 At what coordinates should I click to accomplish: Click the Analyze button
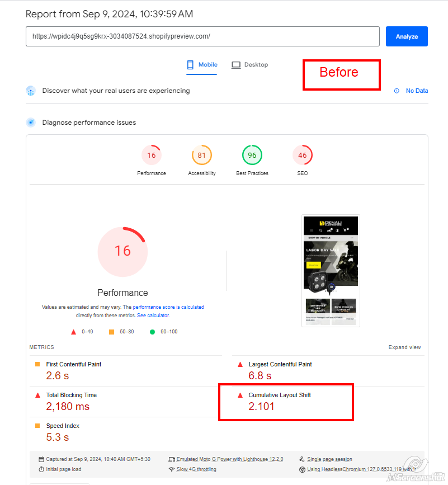click(x=407, y=36)
